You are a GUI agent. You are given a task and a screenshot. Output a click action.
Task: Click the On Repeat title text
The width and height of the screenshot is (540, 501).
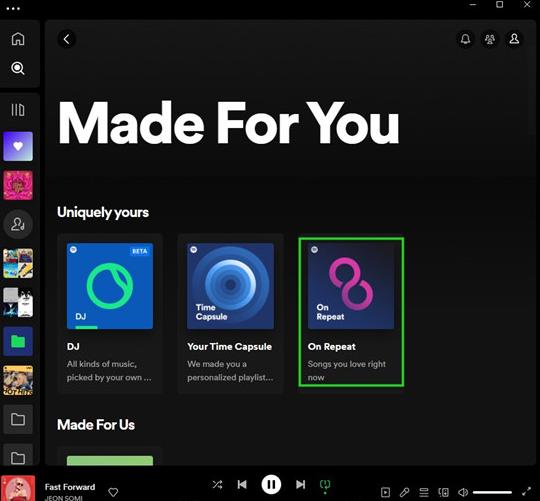(332, 346)
